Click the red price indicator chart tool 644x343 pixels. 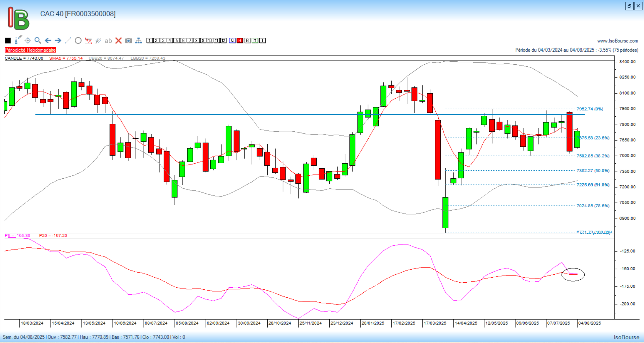tap(88, 41)
